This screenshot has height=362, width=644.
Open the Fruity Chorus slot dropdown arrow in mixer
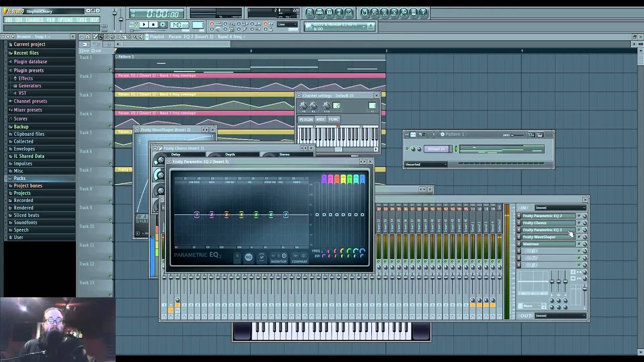click(x=519, y=223)
